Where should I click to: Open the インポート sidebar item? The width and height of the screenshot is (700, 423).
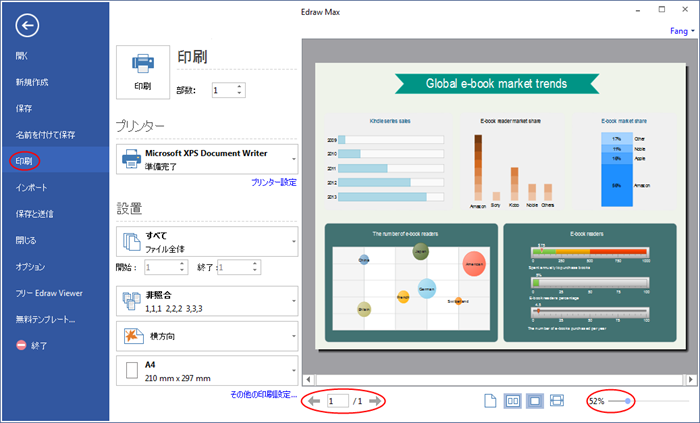click(x=31, y=187)
